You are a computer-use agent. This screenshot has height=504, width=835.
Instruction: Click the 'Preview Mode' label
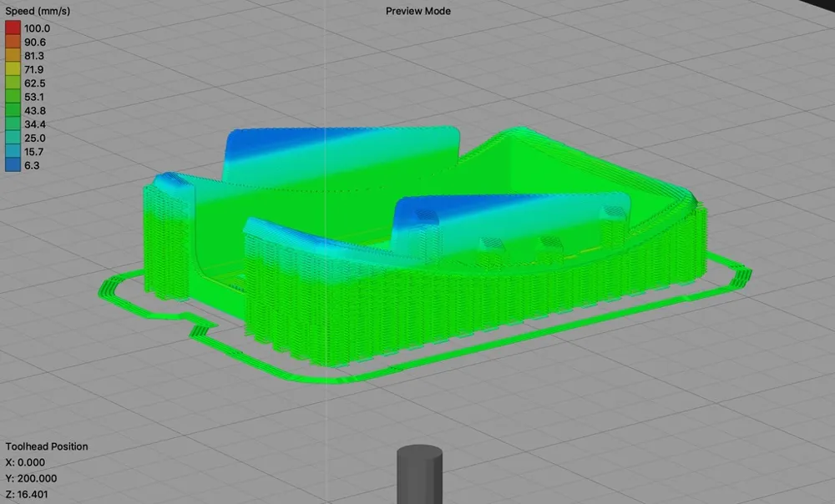(x=418, y=11)
